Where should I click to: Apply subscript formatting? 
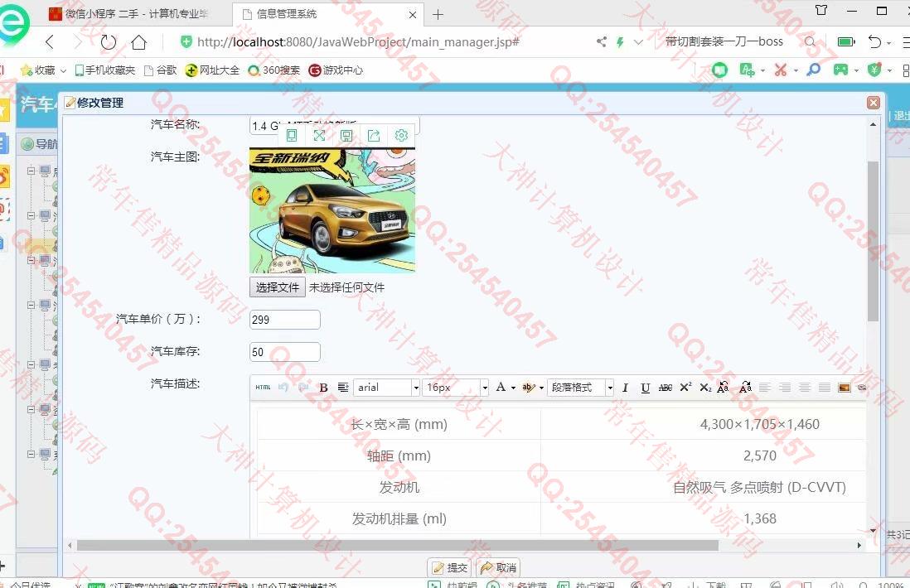(x=705, y=388)
